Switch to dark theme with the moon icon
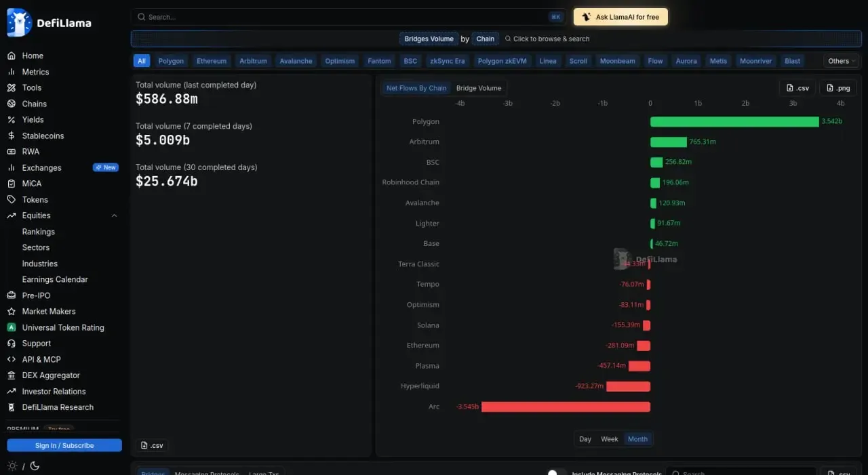Viewport: 868px width, 475px height. click(x=35, y=466)
